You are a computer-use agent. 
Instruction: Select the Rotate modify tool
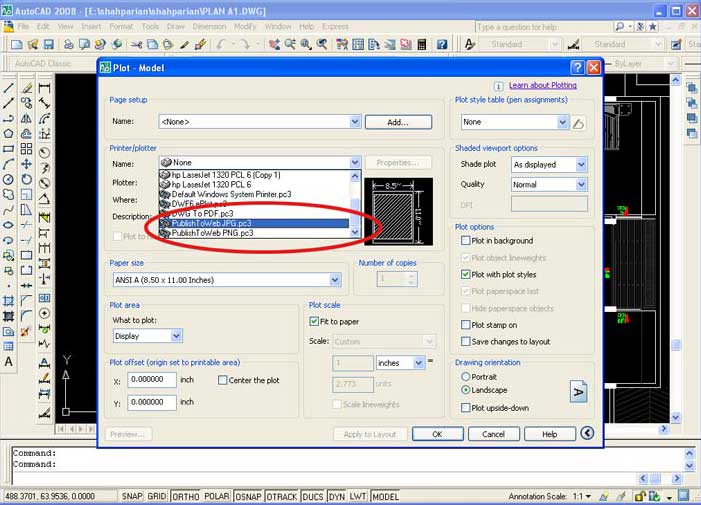(26, 179)
